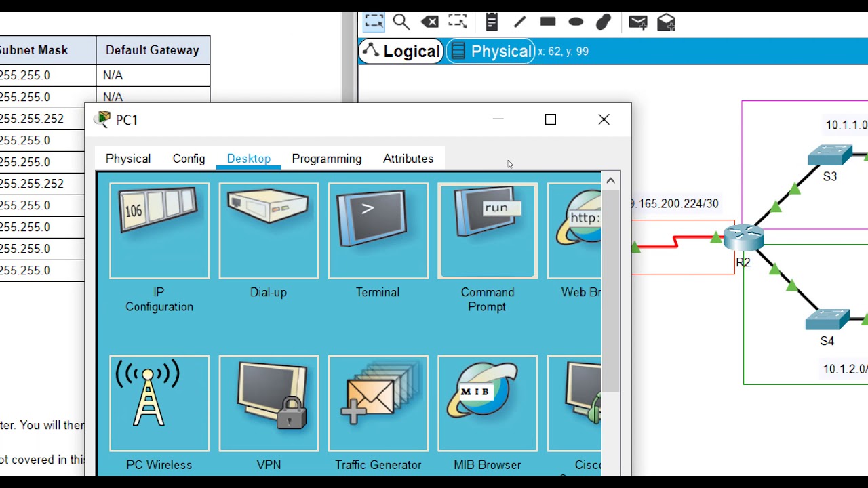Minimize the PC1 window
Screen dimensions: 868x488
pos(498,120)
